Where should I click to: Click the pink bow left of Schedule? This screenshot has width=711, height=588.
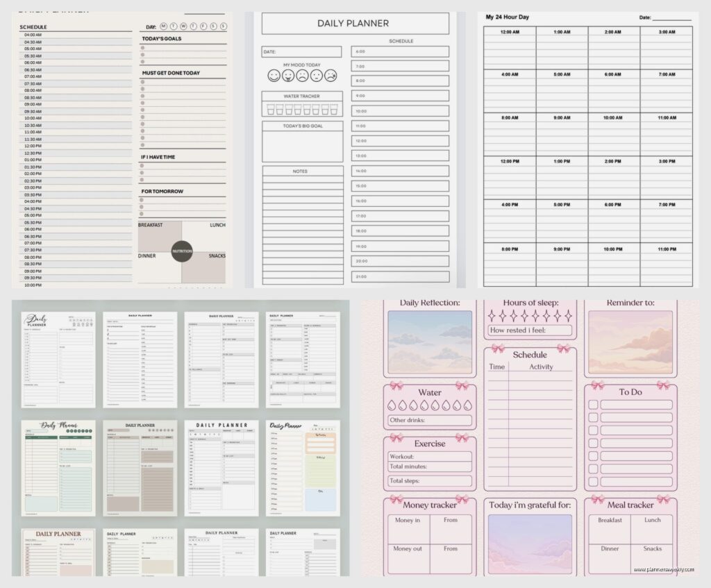click(x=497, y=348)
